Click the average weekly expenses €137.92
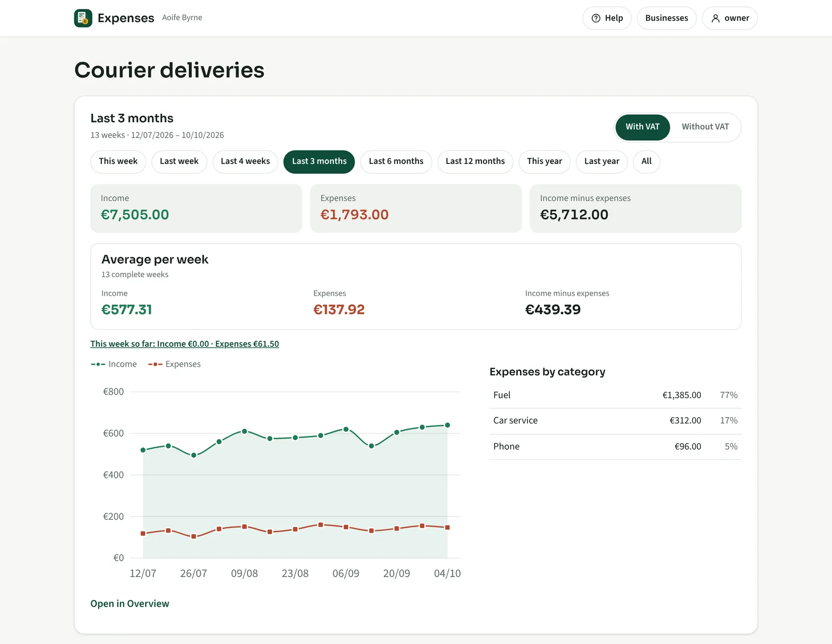 click(339, 310)
